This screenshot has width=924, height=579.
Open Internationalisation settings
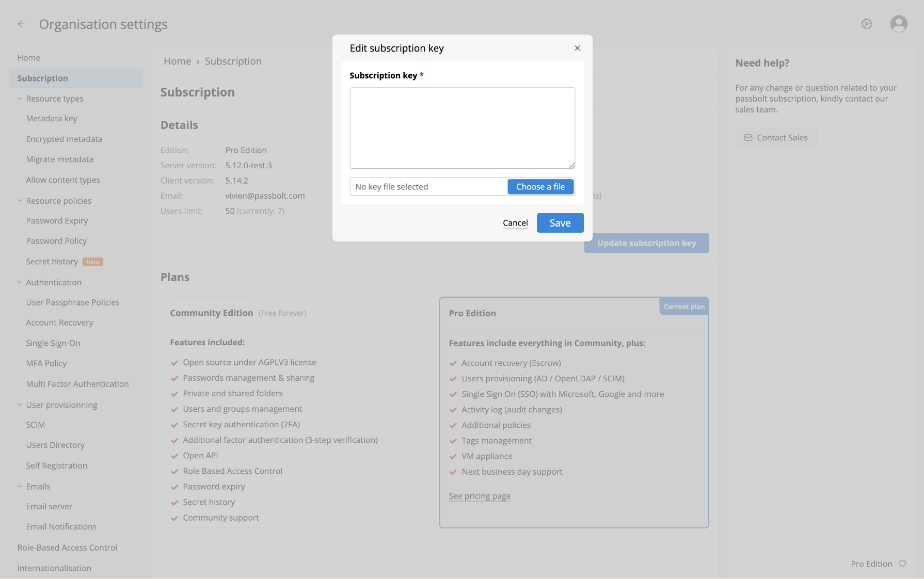pos(54,568)
